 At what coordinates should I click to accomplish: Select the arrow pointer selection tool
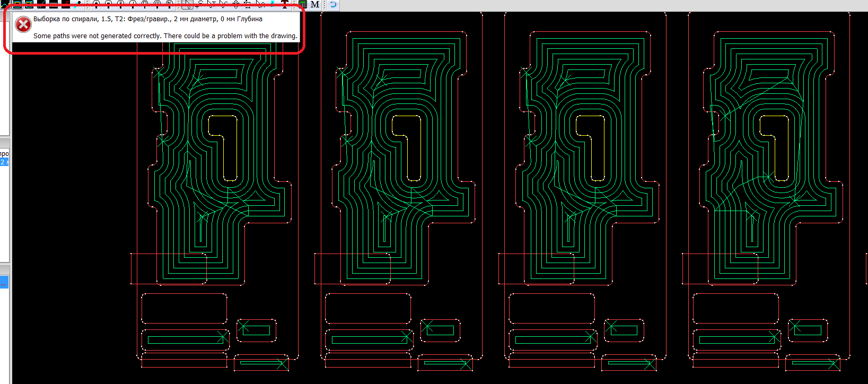coord(187,4)
